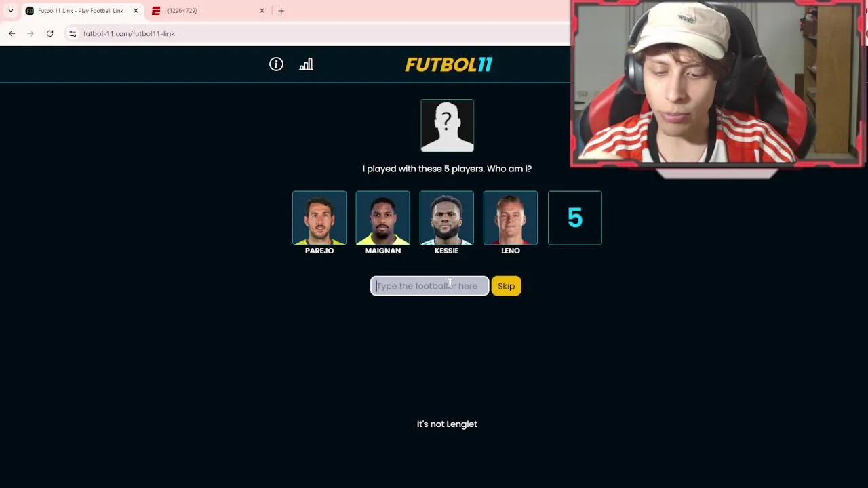Viewport: 868px width, 488px height.
Task: Switch to the Futbol11 Link browser tab
Action: (x=81, y=11)
